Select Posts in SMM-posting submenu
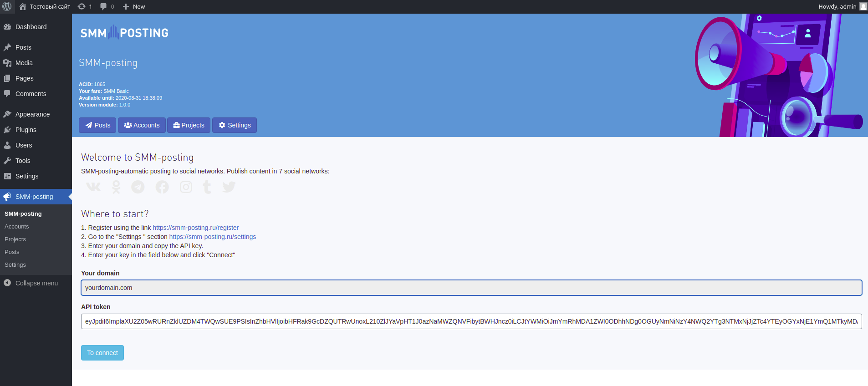The height and width of the screenshot is (386, 868). [x=12, y=252]
